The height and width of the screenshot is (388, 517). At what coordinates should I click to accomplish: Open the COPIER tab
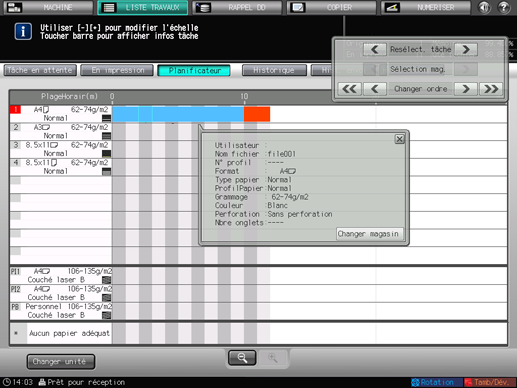[332, 7]
